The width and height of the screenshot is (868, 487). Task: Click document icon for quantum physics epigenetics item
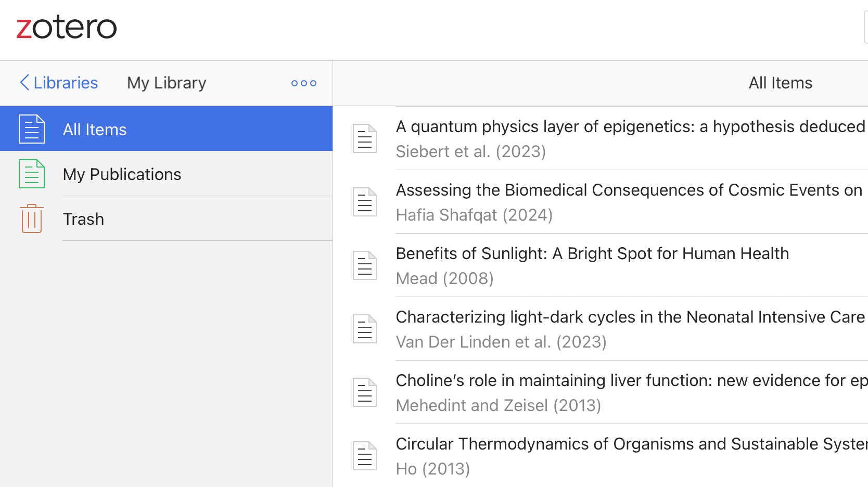click(365, 138)
